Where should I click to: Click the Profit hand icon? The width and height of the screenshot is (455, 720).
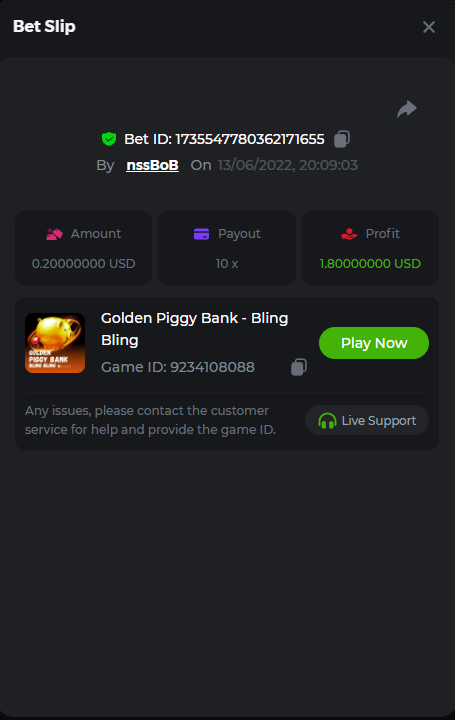coord(349,234)
